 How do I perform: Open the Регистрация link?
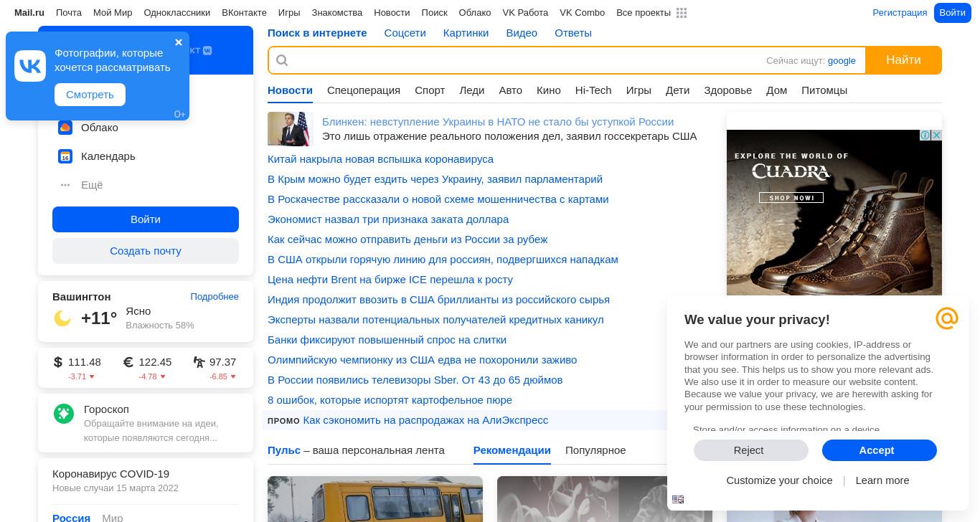900,13
